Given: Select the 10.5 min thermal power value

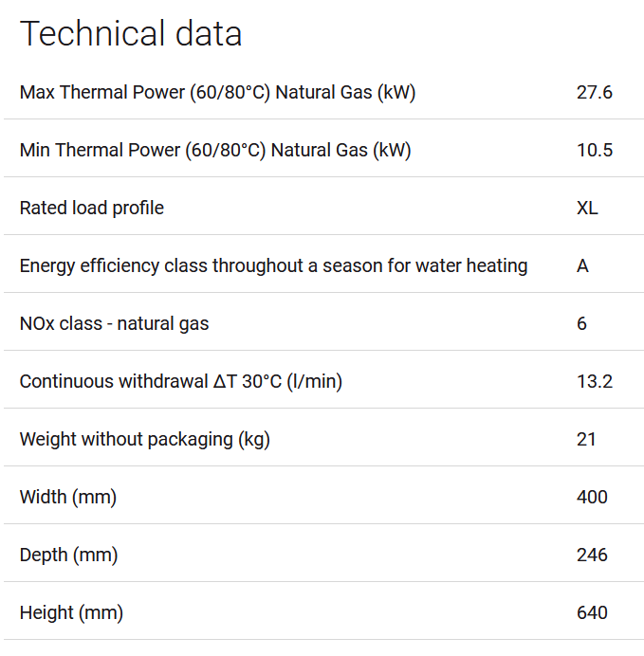Looking at the screenshot, I should [594, 150].
